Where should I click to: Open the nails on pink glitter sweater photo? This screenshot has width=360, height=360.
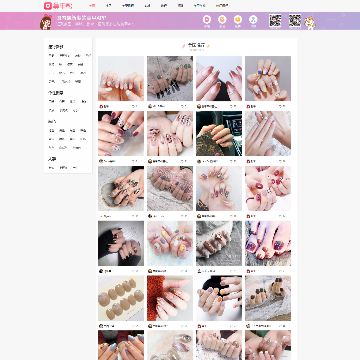click(x=170, y=188)
